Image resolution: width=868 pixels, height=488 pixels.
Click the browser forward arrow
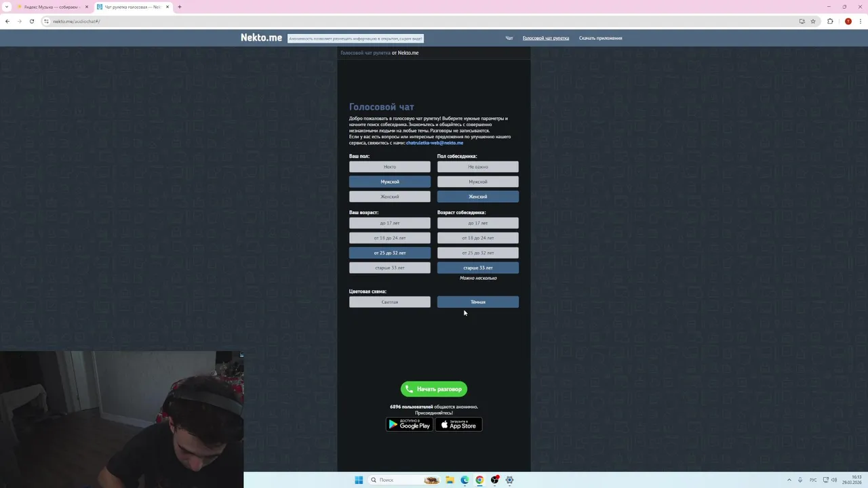click(x=19, y=21)
